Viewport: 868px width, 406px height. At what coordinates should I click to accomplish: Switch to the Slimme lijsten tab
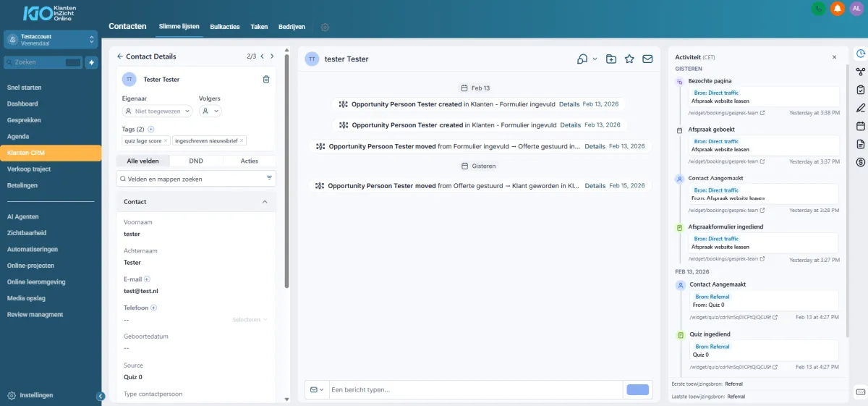pyautogui.click(x=179, y=26)
